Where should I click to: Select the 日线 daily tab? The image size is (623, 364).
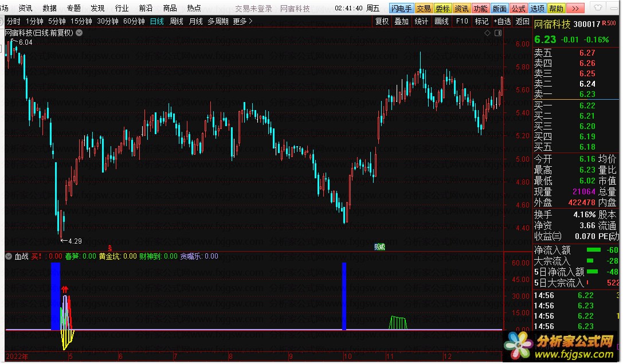point(157,21)
